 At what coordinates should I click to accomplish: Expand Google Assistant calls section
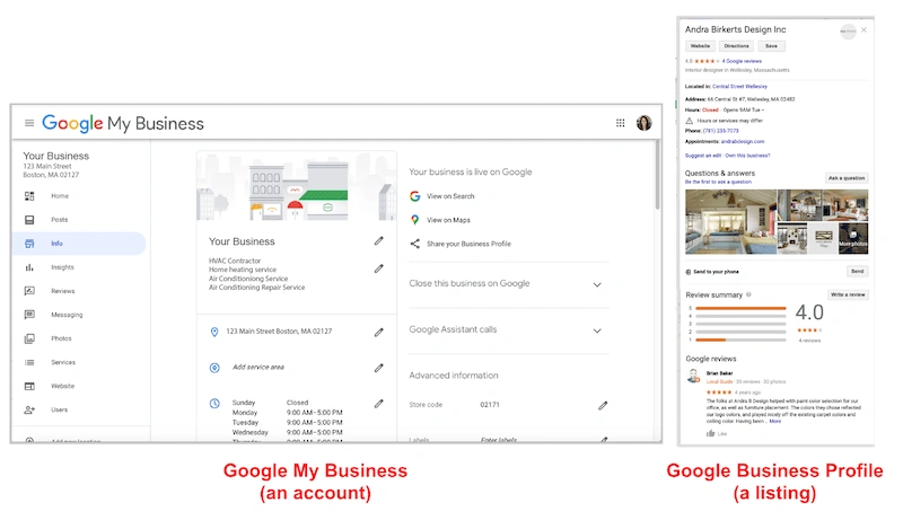[x=597, y=331]
